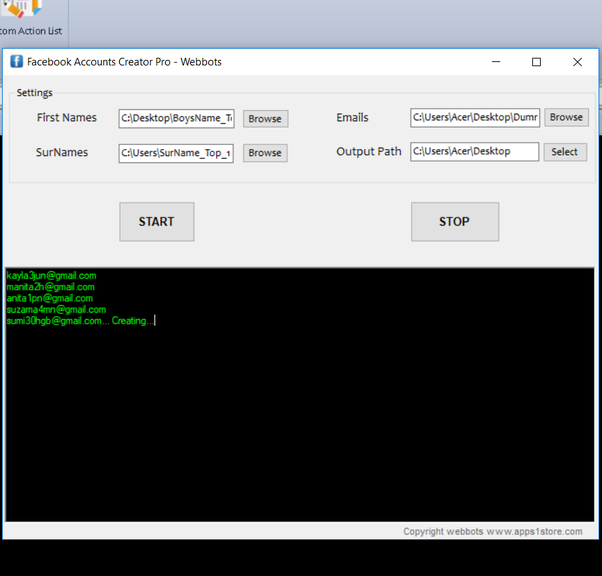Browse for the SurNames file
Screen dimensions: 602x576
tap(265, 153)
